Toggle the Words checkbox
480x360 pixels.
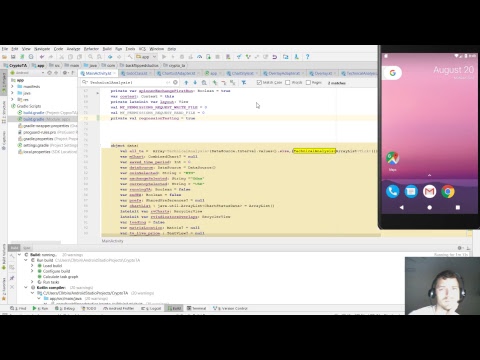pyautogui.click(x=288, y=83)
